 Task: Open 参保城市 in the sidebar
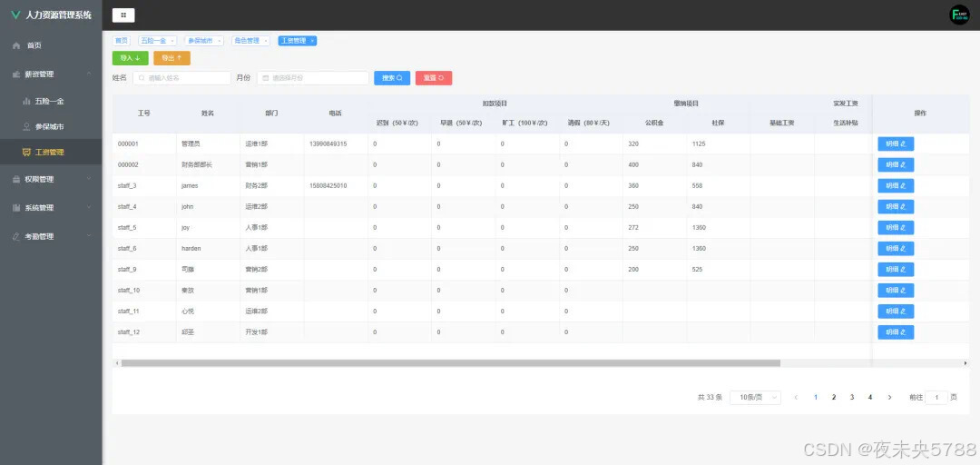click(51, 126)
